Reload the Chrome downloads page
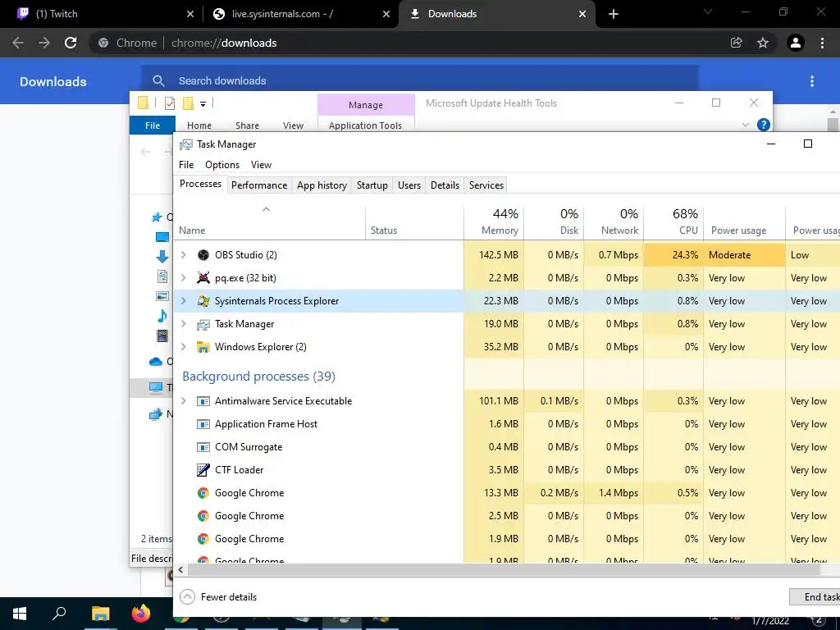 (71, 43)
